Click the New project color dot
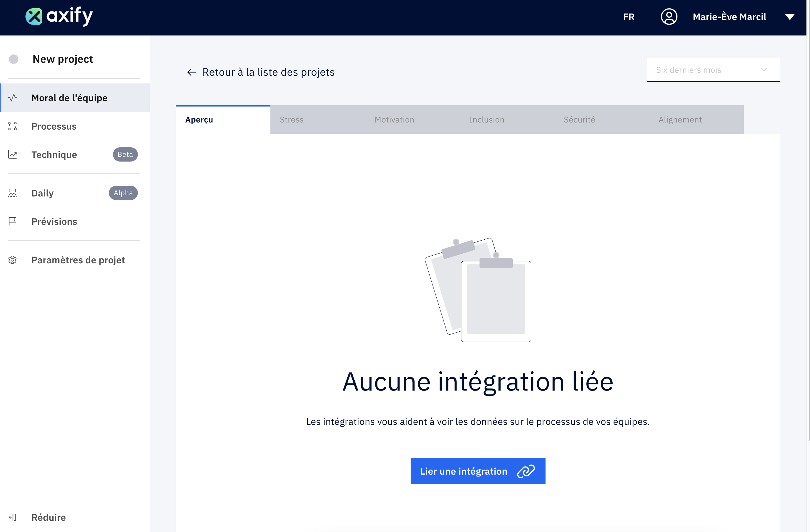Viewport: 810px width, 532px height. (14, 59)
